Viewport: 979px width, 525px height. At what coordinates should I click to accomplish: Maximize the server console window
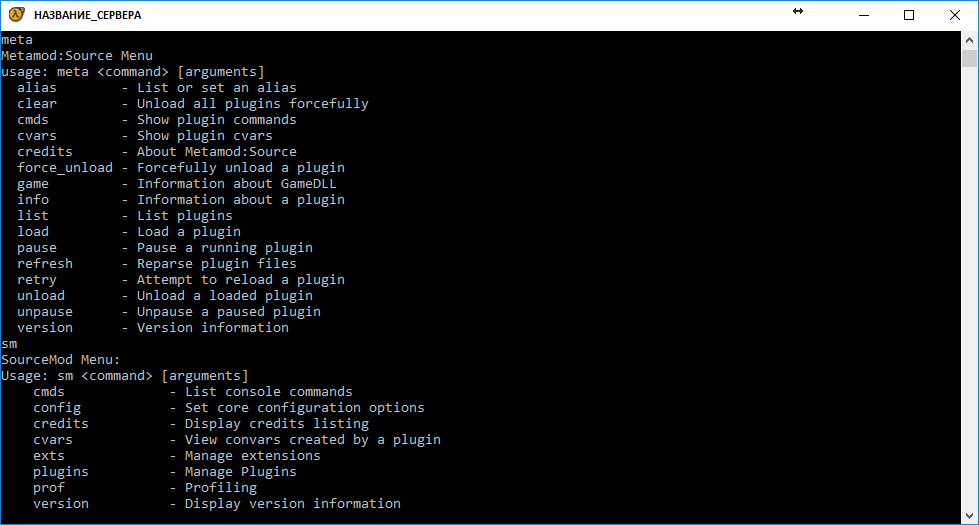909,15
